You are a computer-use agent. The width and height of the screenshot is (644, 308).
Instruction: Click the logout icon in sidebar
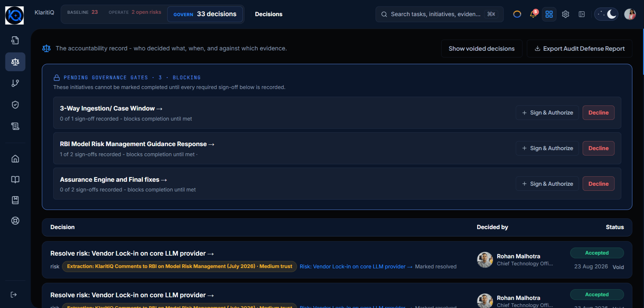pyautogui.click(x=14, y=295)
